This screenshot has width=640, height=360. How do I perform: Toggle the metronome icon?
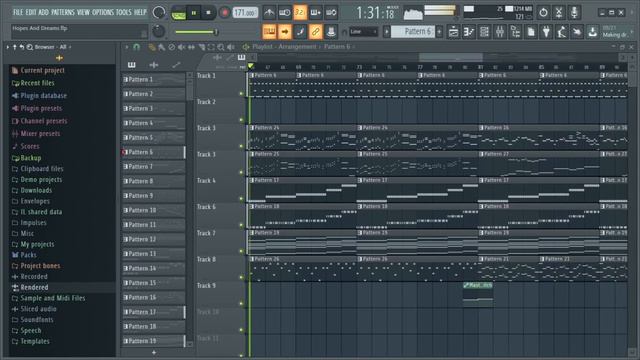click(269, 13)
